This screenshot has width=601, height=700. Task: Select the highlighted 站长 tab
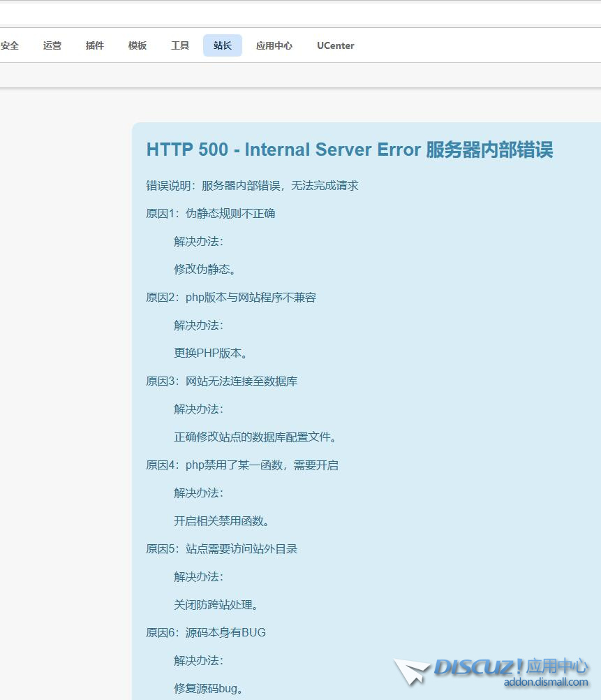point(222,45)
